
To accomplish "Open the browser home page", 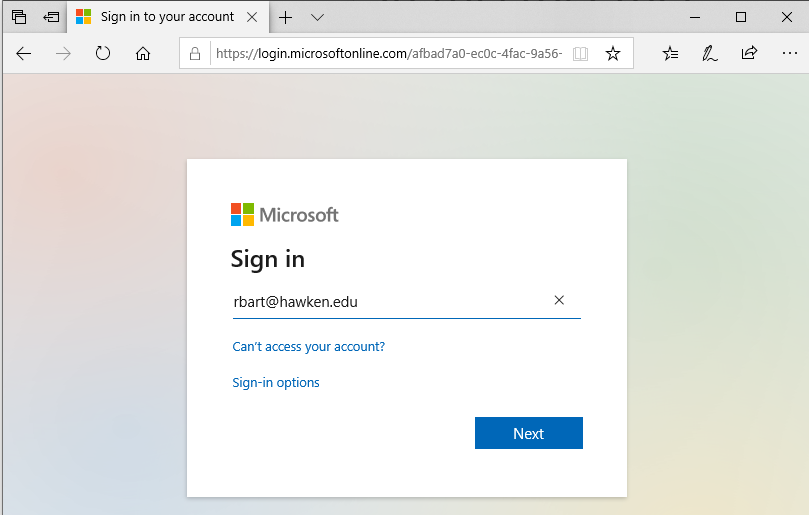I will 143,53.
